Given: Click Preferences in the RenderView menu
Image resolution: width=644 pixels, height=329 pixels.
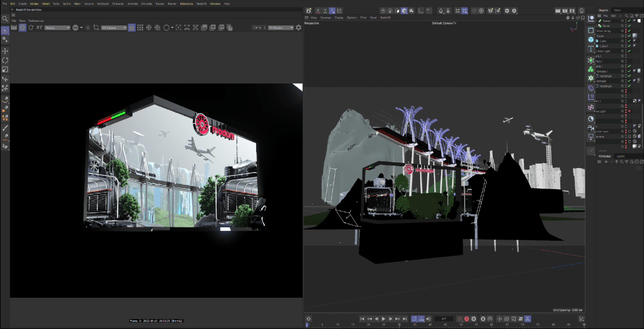Looking at the screenshot, I should [x=36, y=21].
